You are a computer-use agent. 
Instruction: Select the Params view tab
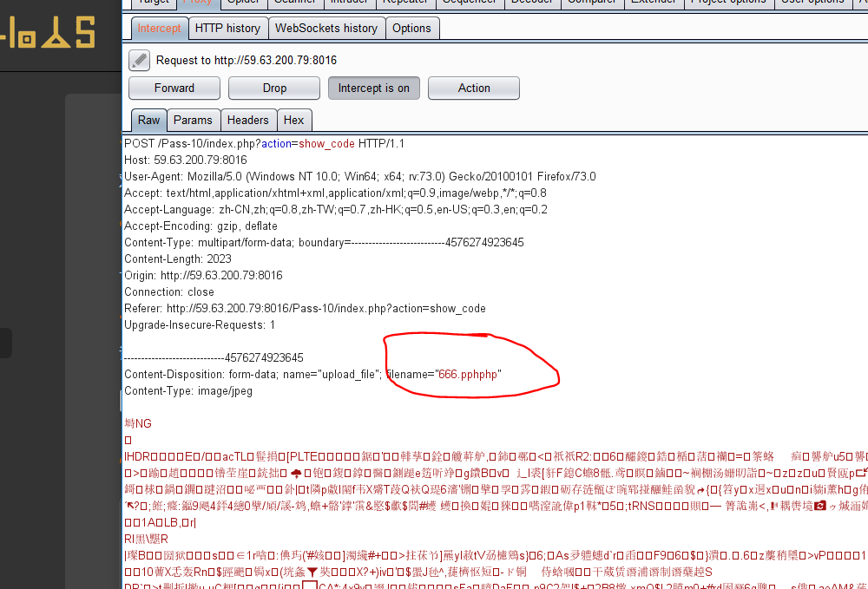click(193, 120)
